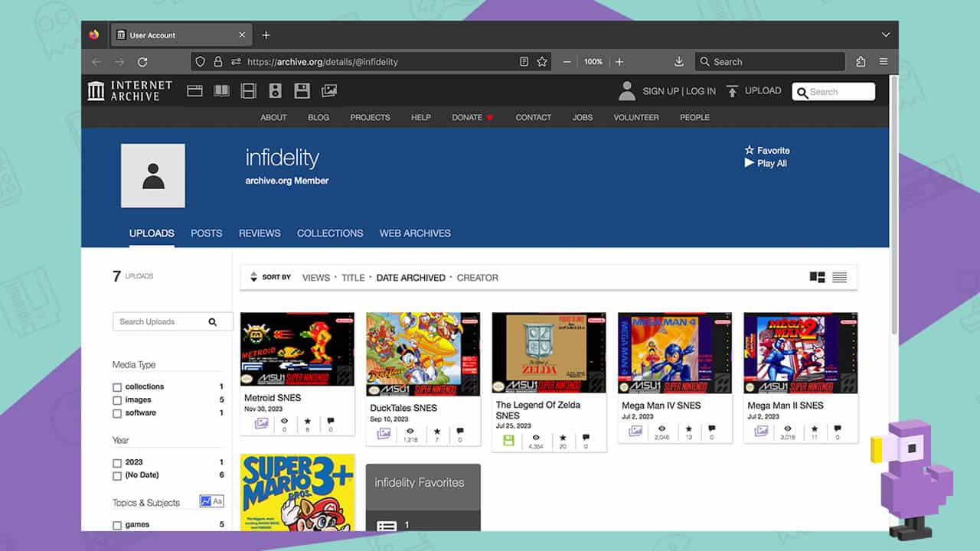Screen dimensions: 980x551
Task: Open the About navigation link
Action: pyautogui.click(x=273, y=117)
